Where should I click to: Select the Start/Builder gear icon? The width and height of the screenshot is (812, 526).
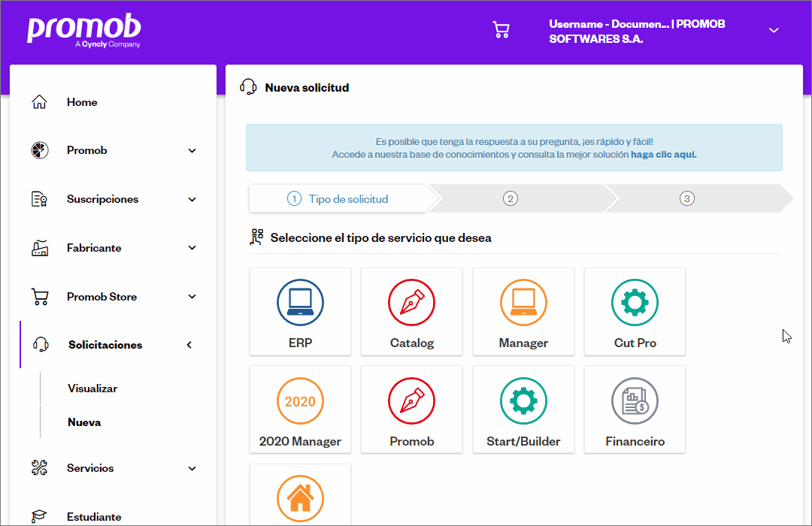[523, 401]
